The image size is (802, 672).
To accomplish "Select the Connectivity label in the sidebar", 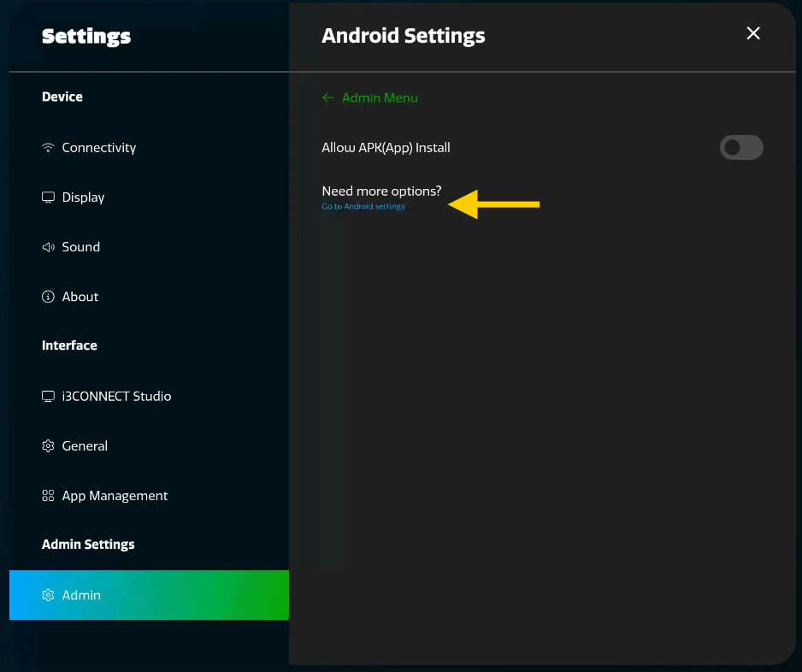I will [x=99, y=148].
